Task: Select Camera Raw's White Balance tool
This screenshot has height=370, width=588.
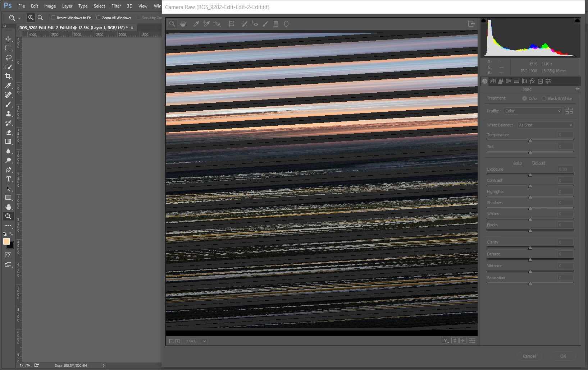Action: [196, 24]
